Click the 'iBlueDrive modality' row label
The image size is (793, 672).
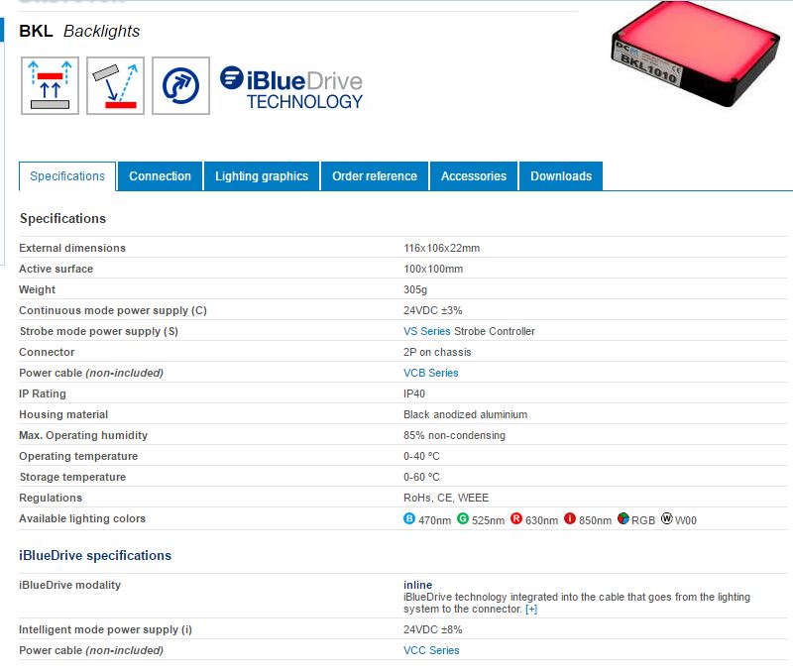[x=69, y=585]
